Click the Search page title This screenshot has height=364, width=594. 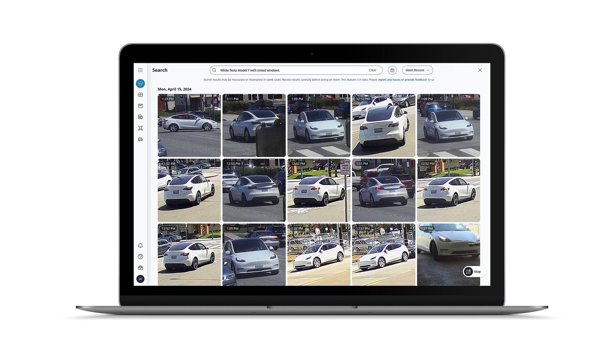pyautogui.click(x=160, y=70)
